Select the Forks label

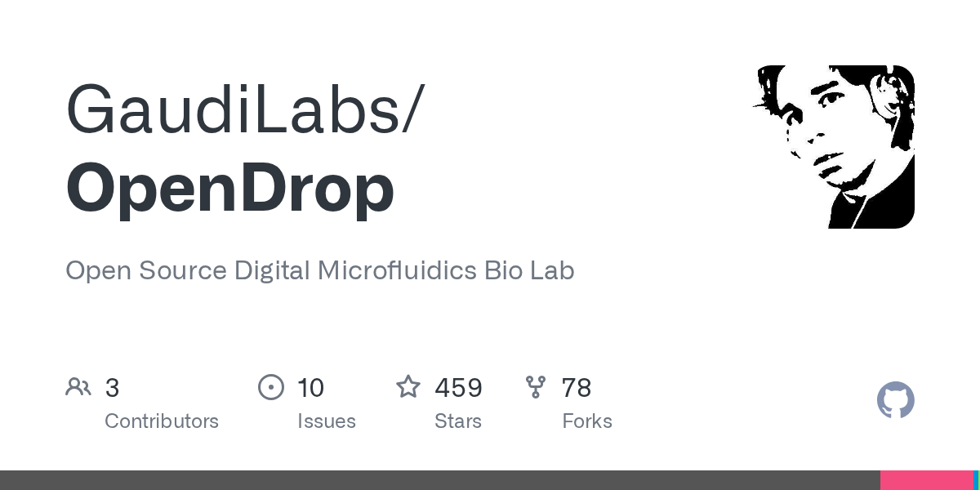(x=587, y=421)
